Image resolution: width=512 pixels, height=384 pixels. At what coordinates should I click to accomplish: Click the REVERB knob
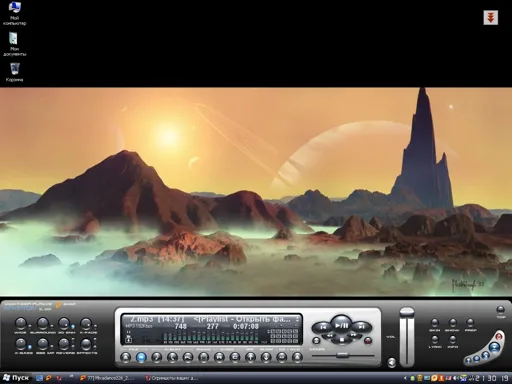[x=64, y=344]
